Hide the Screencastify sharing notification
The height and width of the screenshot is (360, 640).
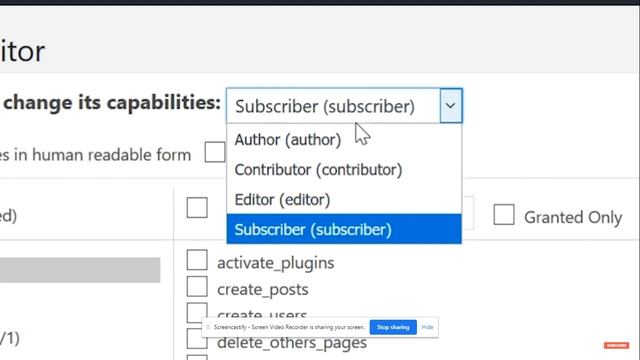[x=427, y=327]
